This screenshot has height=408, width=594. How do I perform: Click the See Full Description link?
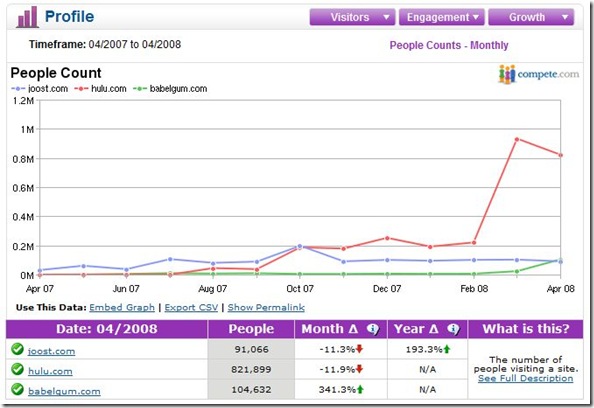pyautogui.click(x=525, y=378)
